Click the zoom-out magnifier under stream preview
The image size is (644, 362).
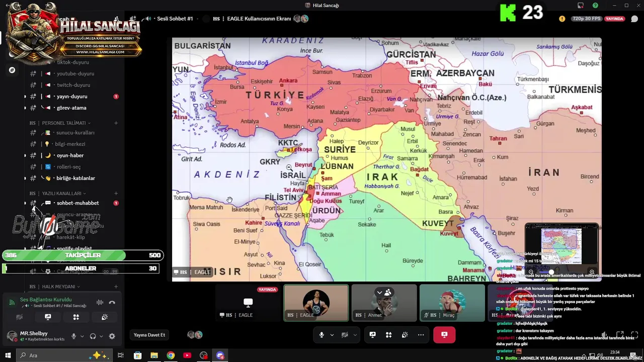pos(531,272)
